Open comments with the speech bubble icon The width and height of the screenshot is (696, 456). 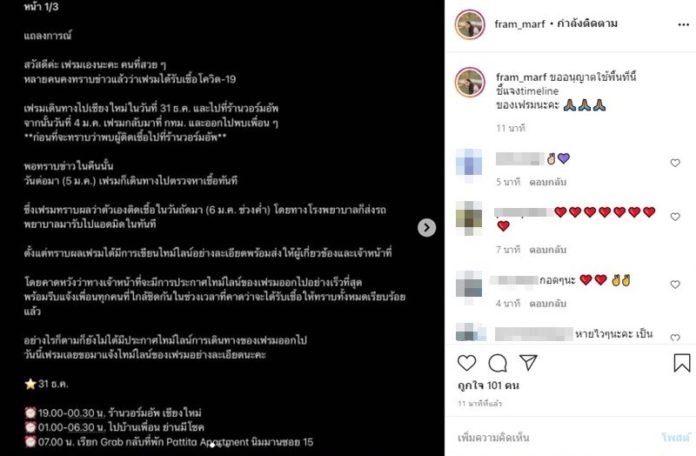pos(498,363)
